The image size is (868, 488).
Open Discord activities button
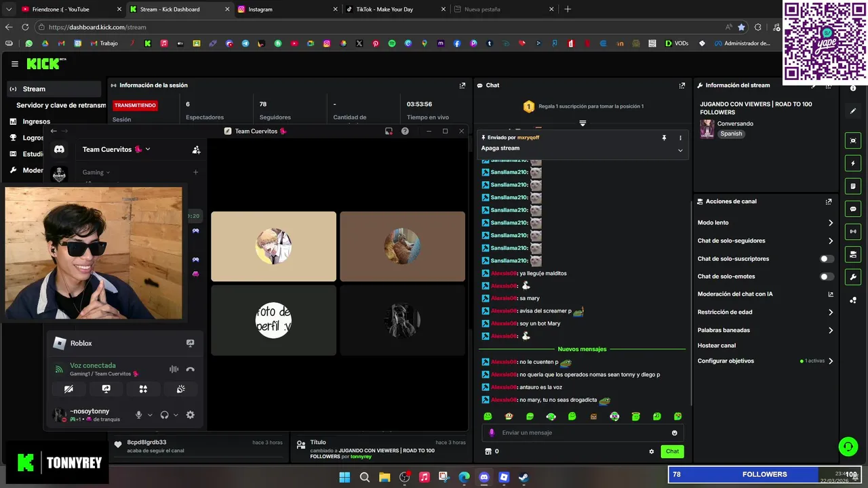coord(143,389)
